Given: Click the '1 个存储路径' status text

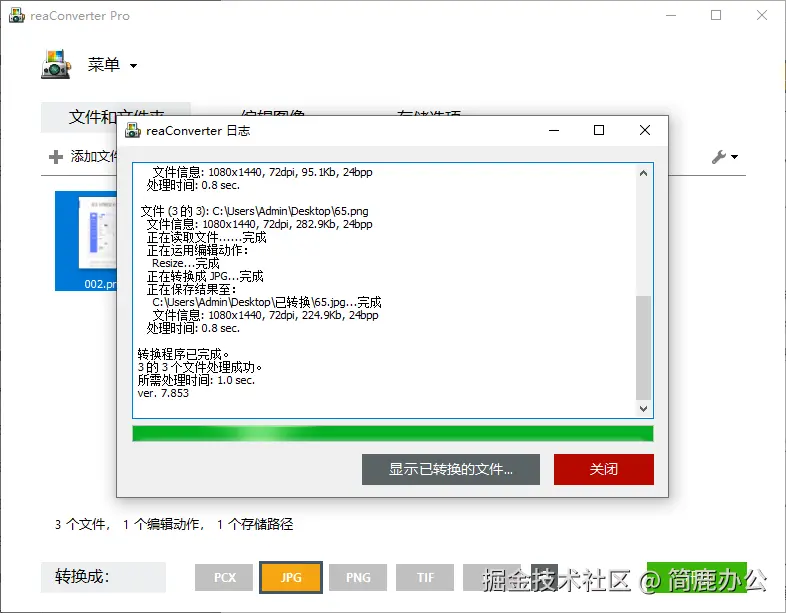Looking at the screenshot, I should tap(255, 524).
